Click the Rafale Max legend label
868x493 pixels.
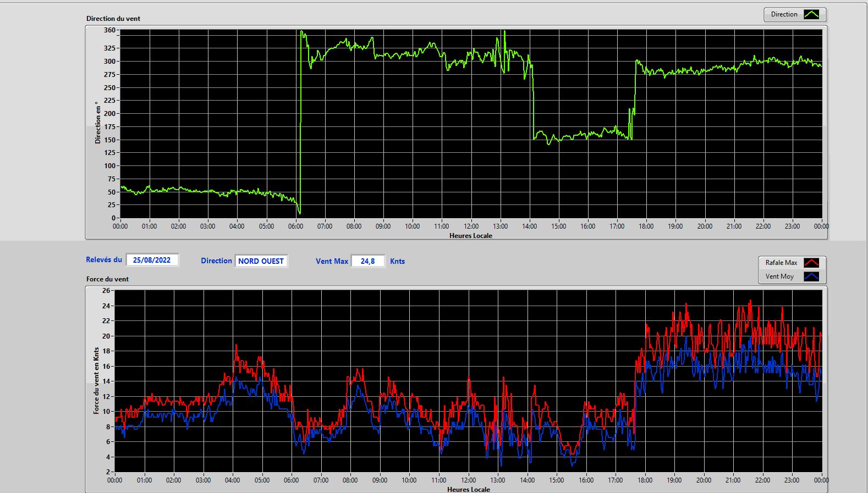coord(781,263)
